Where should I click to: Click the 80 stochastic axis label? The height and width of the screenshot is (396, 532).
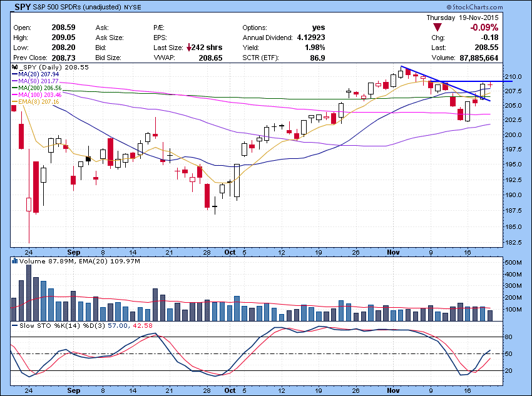pyautogui.click(x=509, y=337)
